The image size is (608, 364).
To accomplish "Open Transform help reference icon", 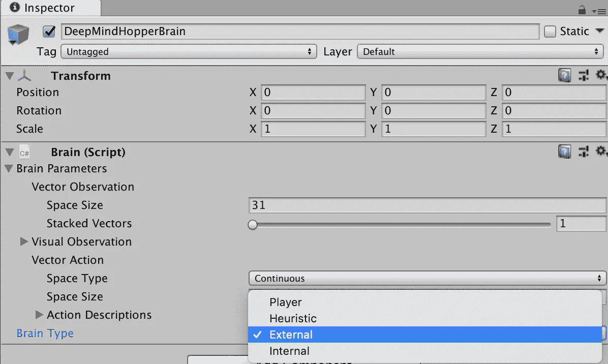I will point(565,75).
